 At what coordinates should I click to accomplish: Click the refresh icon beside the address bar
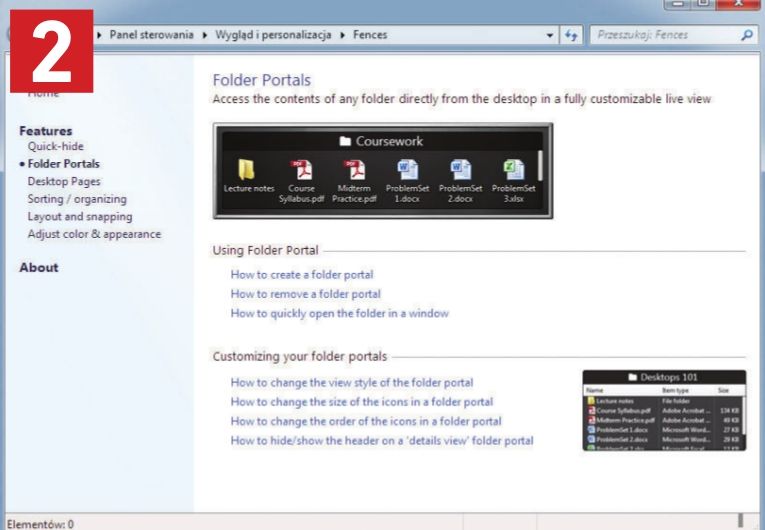click(571, 35)
